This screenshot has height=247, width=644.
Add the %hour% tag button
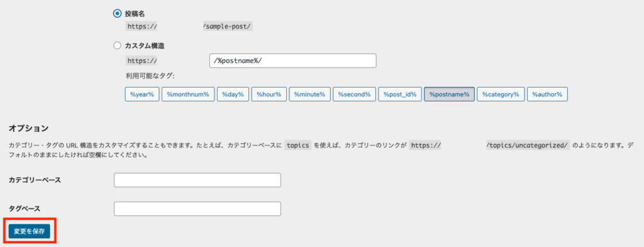tap(269, 95)
